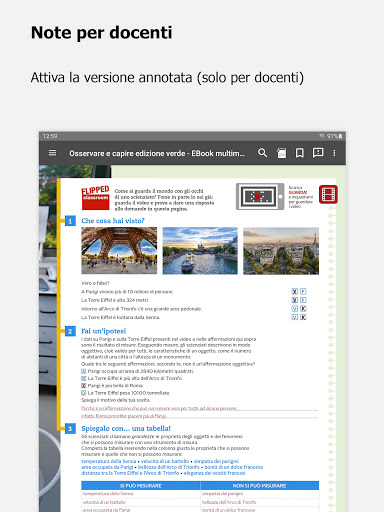This screenshot has height=512, width=384.
Task: Tap the page thumbnails icon in toolbar
Action: tap(281, 153)
